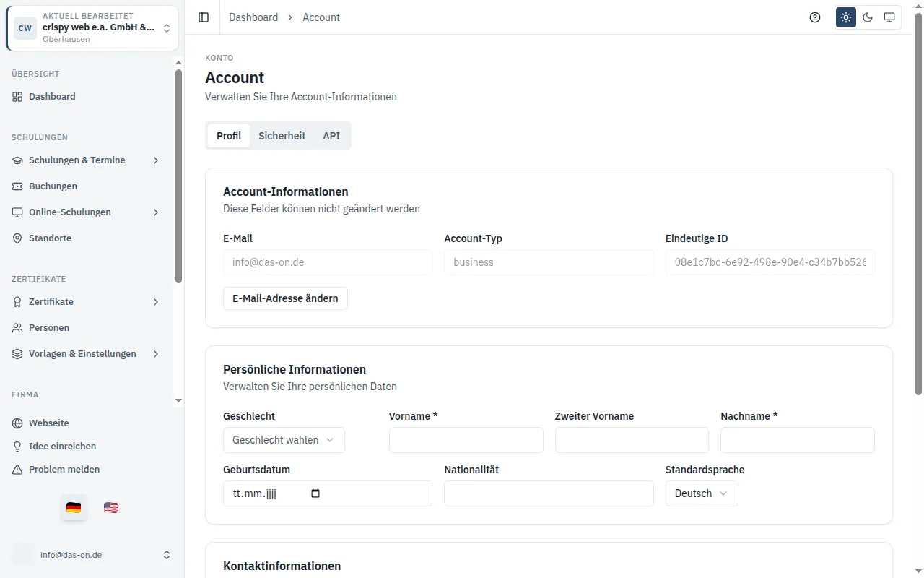Open the Geschlecht wählen dropdown
Image resolution: width=924 pixels, height=578 pixels.
pyautogui.click(x=284, y=440)
